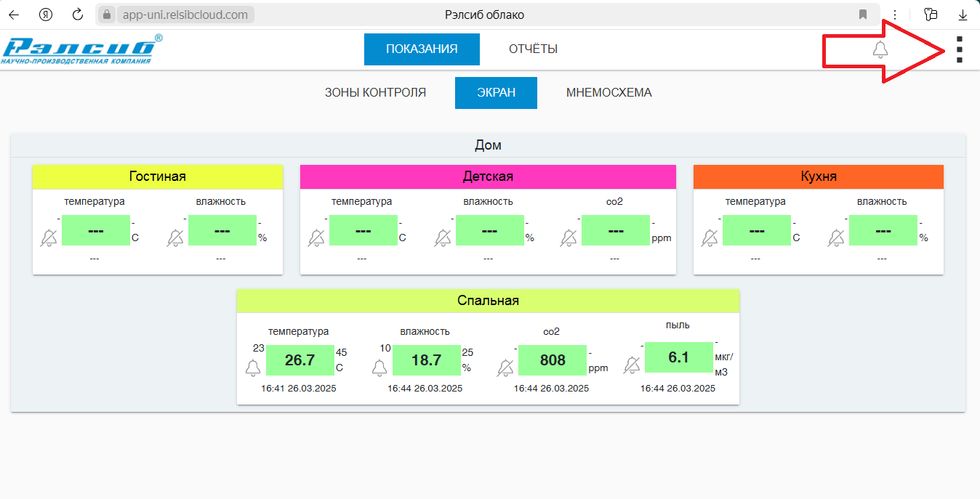Enable muted alarm bell for Спальная co2
The image size is (980, 499).
tap(505, 368)
